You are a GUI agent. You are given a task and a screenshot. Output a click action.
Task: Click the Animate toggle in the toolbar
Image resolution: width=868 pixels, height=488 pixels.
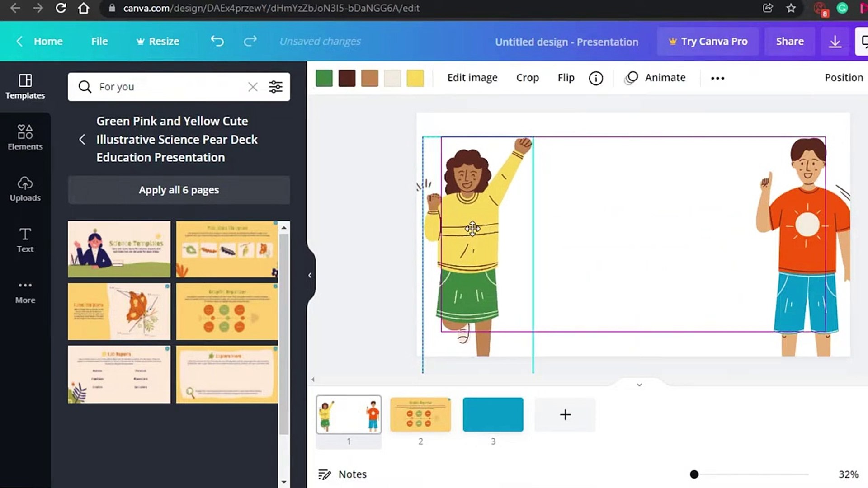[x=655, y=78]
